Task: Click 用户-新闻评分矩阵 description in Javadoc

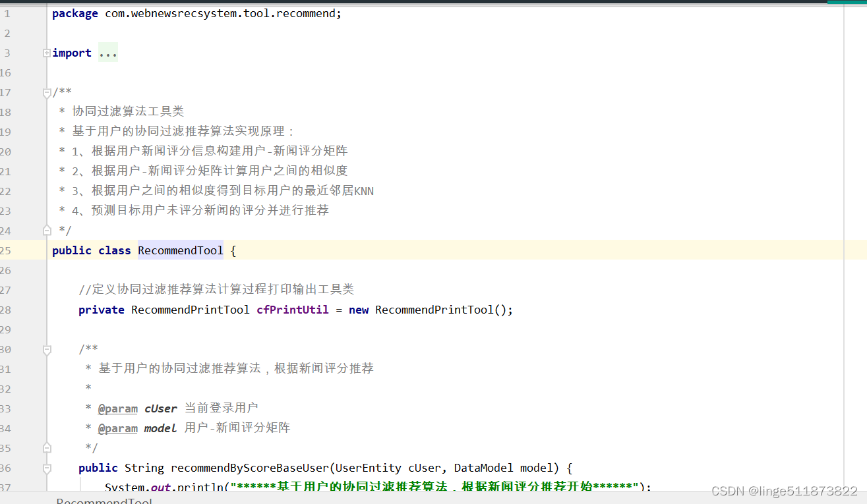Action: point(237,428)
